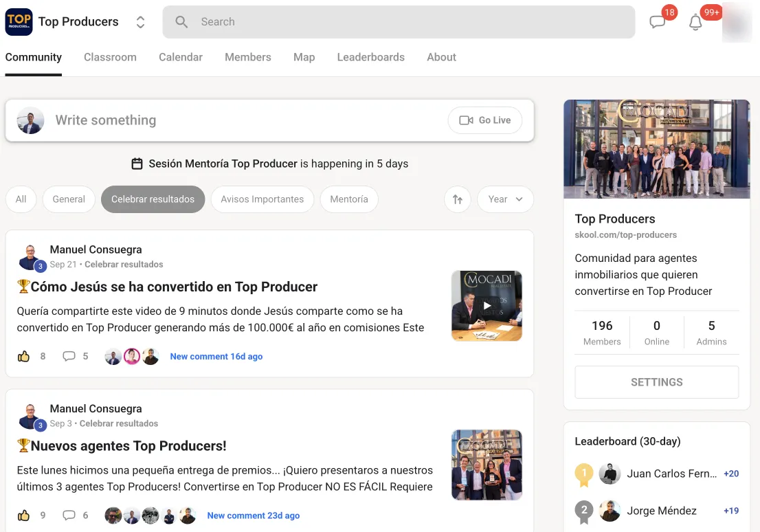This screenshot has width=760, height=532.
Task: Open the Calendar tab
Action: pyautogui.click(x=181, y=57)
